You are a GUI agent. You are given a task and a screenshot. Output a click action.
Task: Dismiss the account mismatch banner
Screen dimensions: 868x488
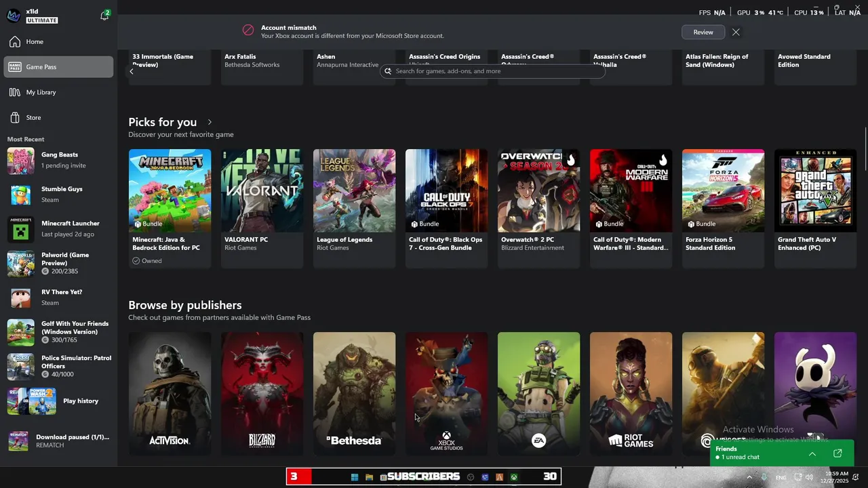click(736, 32)
